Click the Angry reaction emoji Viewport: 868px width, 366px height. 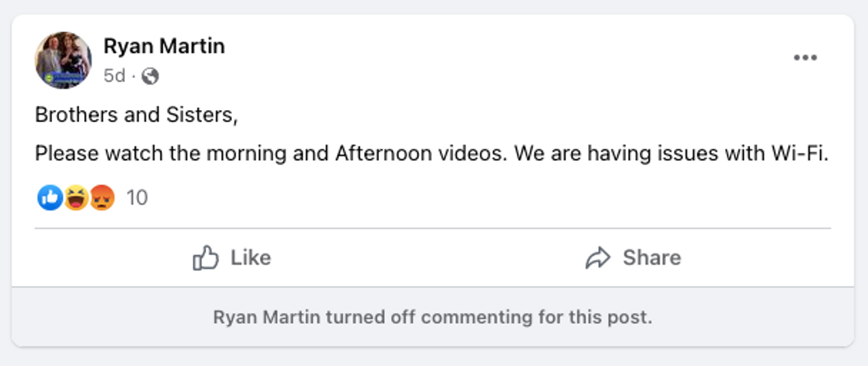point(102,198)
